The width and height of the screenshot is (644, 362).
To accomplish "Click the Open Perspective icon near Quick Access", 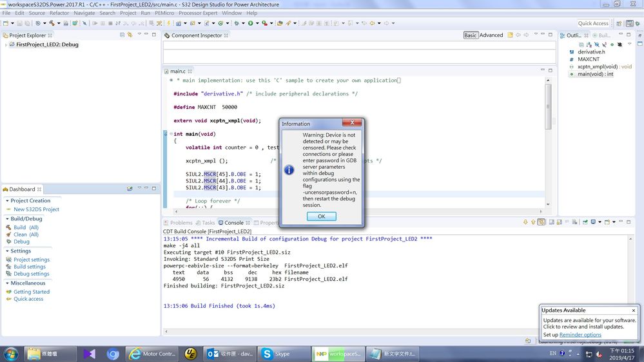I will tap(619, 23).
